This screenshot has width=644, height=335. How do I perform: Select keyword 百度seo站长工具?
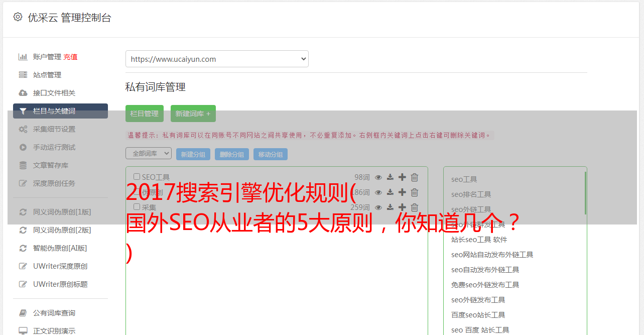[478, 315]
